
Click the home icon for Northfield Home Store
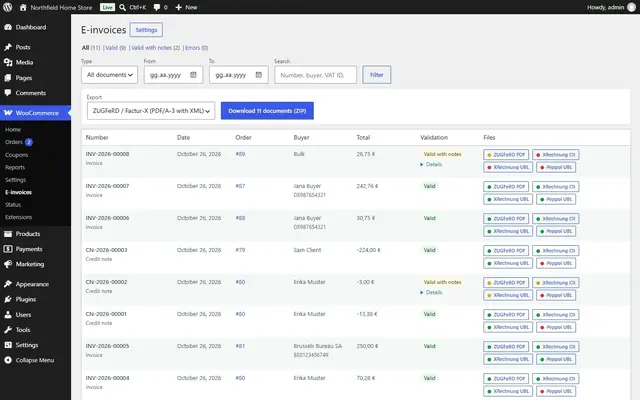pos(23,7)
